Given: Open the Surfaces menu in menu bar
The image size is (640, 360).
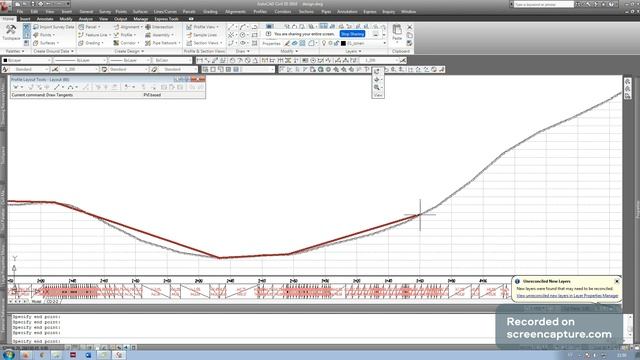Looking at the screenshot, I should [x=140, y=11].
